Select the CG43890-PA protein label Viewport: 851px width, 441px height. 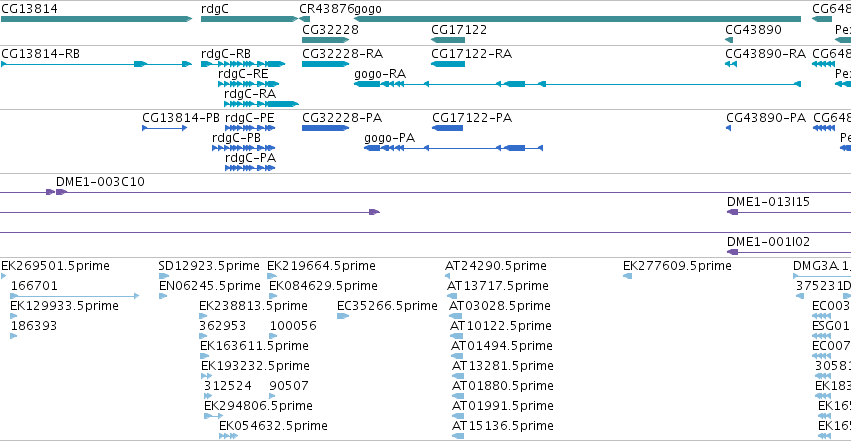tap(766, 118)
